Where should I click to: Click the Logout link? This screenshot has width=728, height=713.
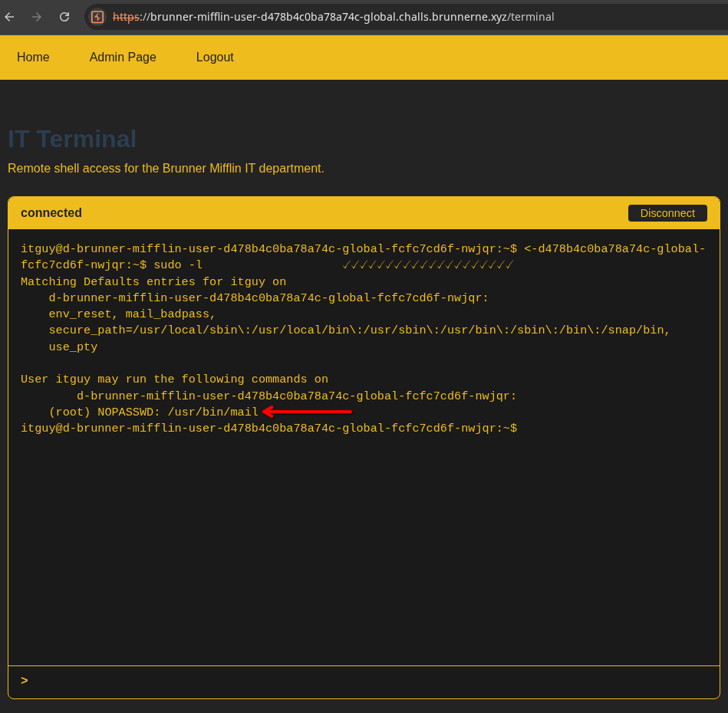pos(215,57)
